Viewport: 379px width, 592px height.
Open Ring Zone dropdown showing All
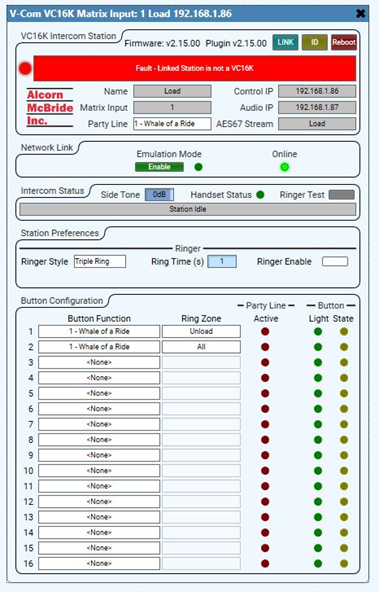tap(201, 347)
